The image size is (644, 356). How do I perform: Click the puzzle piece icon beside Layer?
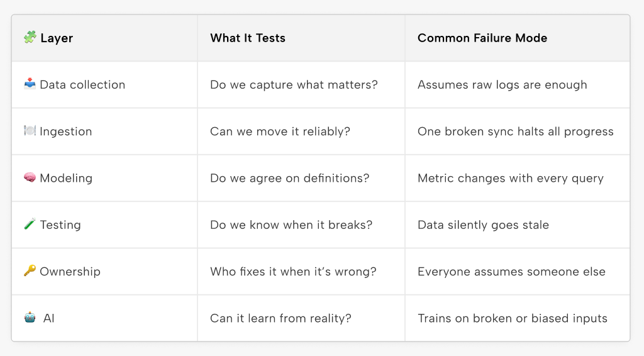click(30, 37)
